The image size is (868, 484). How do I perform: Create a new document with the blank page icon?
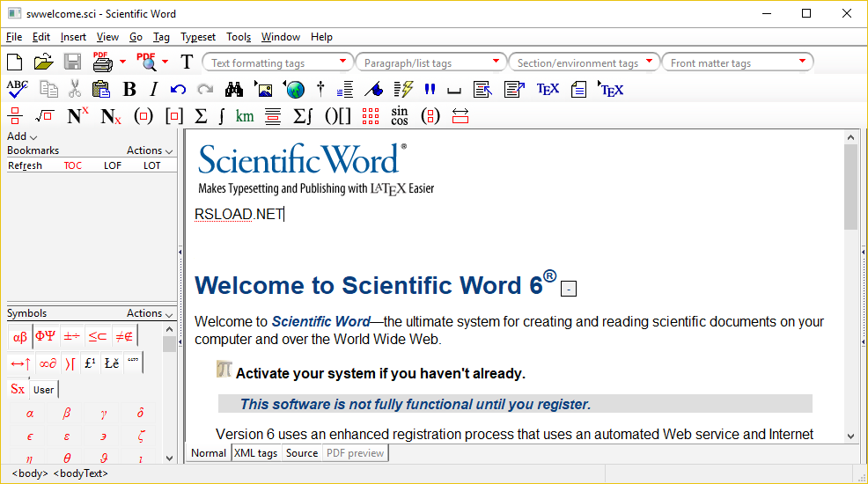pos(15,62)
